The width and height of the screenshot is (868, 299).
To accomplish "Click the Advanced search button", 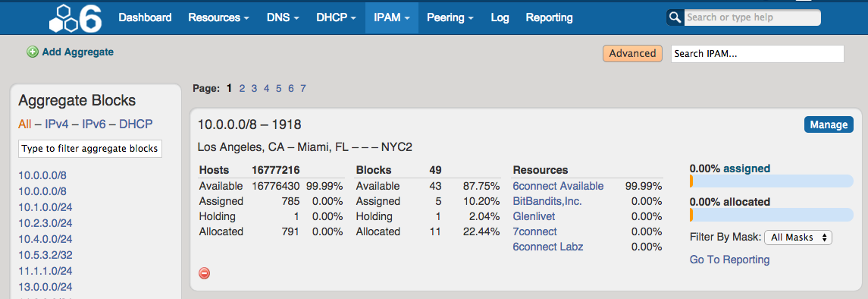I will (x=632, y=54).
